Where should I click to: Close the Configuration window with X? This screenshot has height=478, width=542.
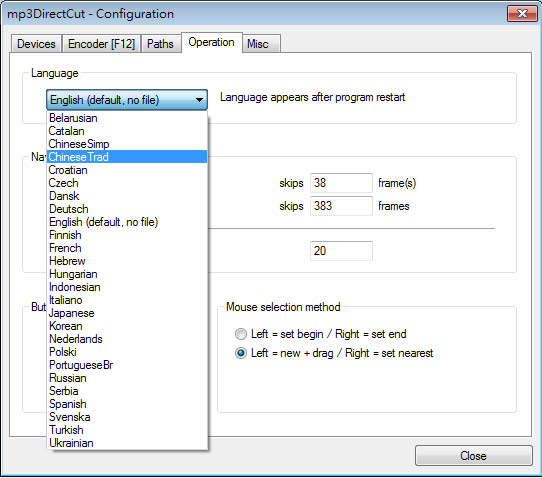pyautogui.click(x=522, y=14)
